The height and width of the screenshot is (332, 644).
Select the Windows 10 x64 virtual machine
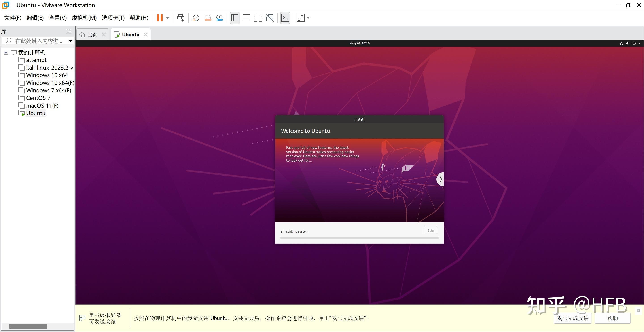[x=47, y=75]
